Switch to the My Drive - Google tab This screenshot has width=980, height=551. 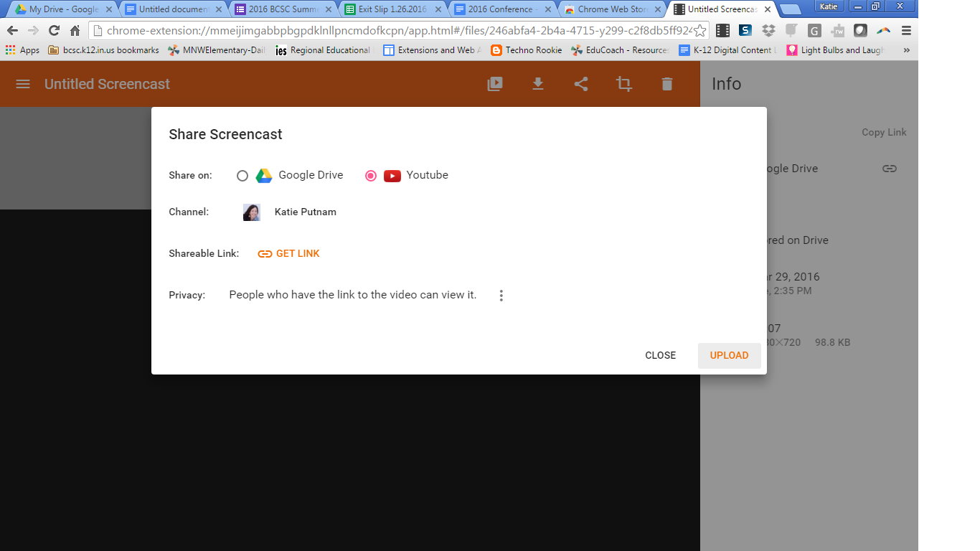click(x=63, y=9)
